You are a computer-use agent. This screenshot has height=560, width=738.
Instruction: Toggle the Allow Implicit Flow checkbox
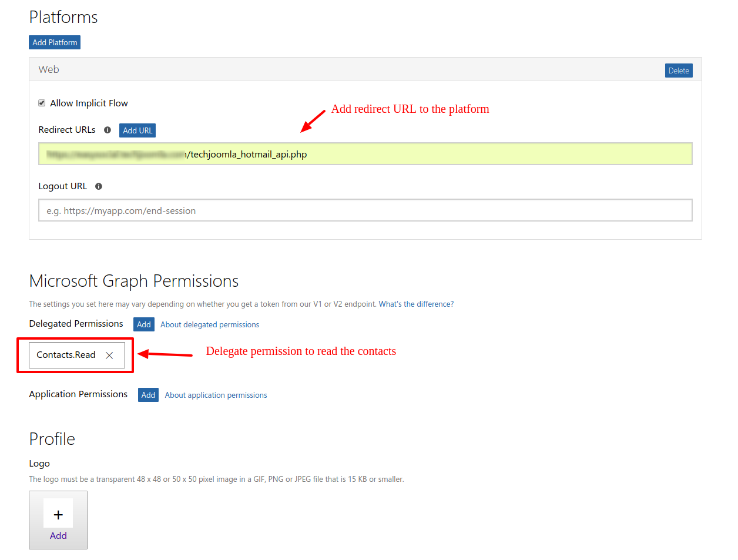[42, 103]
